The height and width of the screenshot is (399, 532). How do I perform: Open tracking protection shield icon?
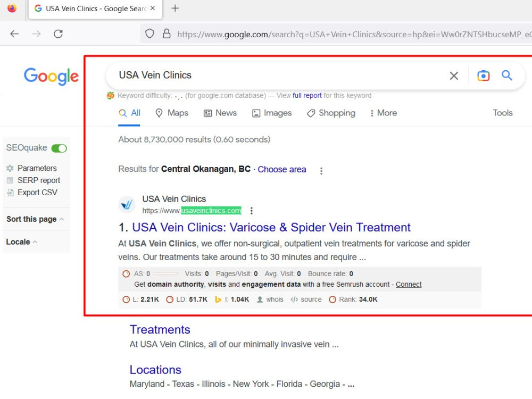coord(149,34)
